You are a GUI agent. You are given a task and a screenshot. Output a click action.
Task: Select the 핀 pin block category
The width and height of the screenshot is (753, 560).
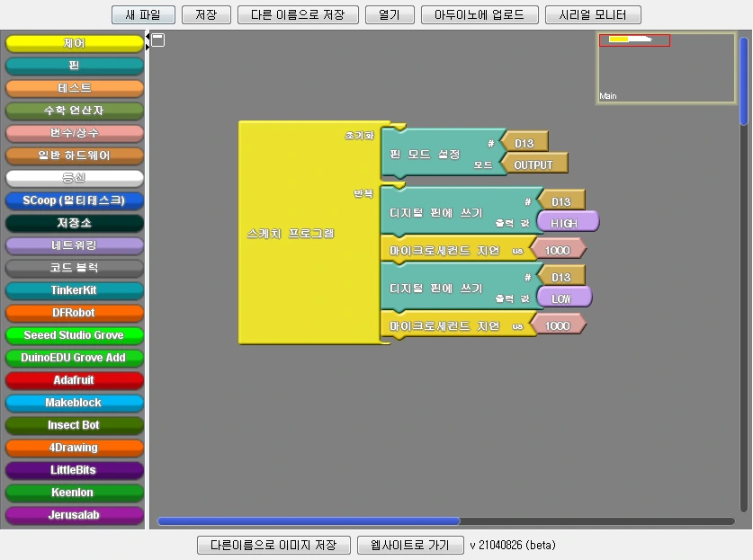click(74, 65)
